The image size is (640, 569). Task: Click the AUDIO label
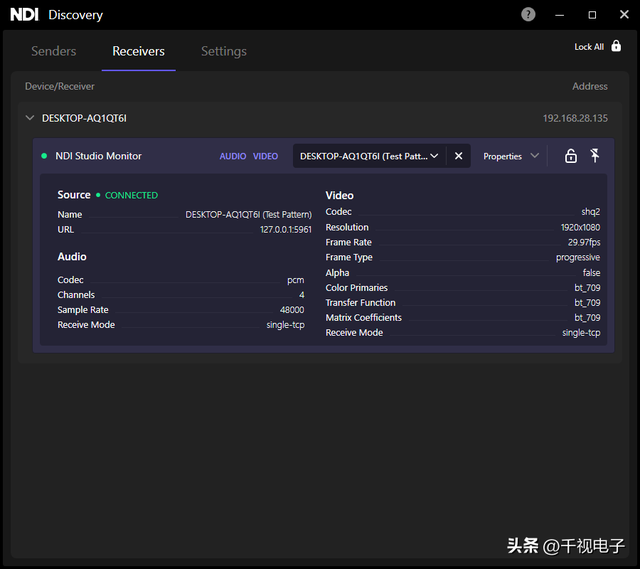pyautogui.click(x=233, y=156)
